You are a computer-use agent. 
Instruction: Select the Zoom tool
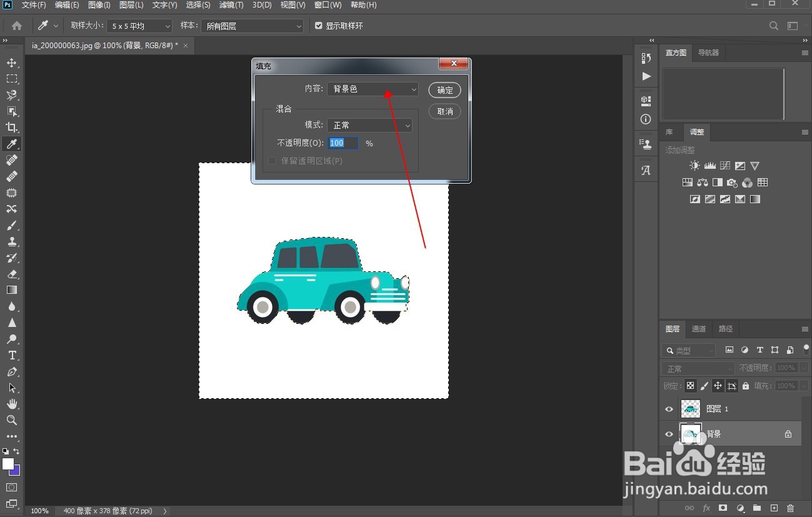[11, 420]
